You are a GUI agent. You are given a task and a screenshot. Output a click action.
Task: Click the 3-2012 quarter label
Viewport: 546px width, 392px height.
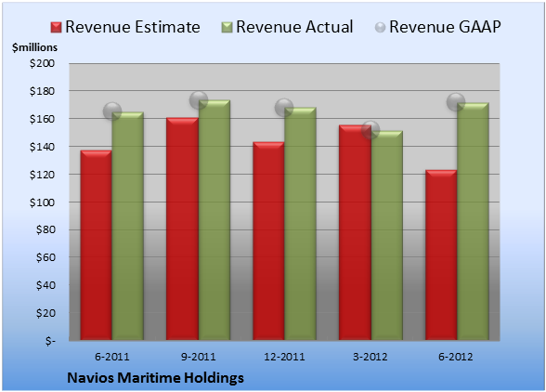370,357
